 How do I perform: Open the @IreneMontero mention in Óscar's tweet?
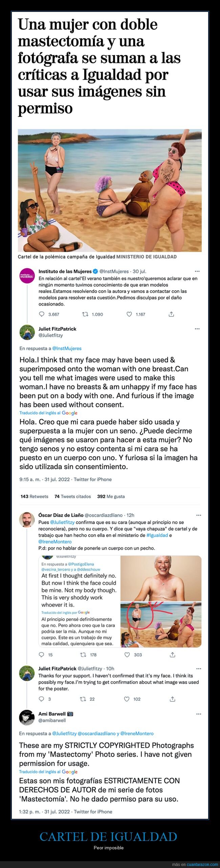pos(55,542)
